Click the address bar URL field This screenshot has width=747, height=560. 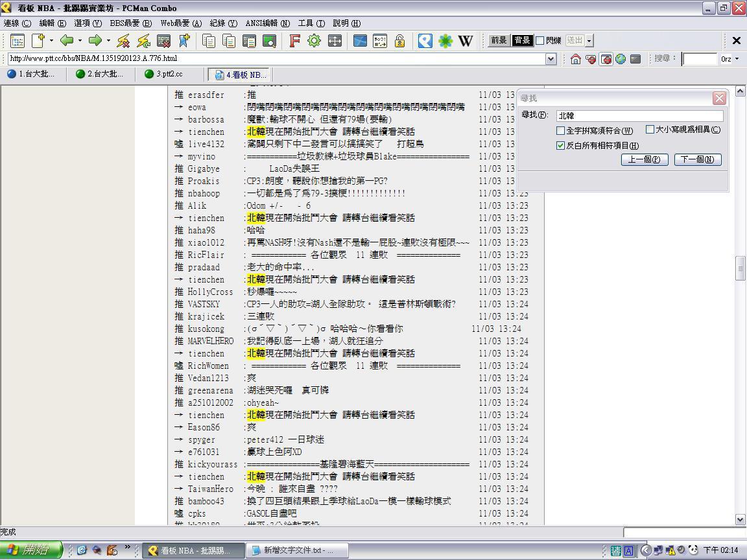277,59
